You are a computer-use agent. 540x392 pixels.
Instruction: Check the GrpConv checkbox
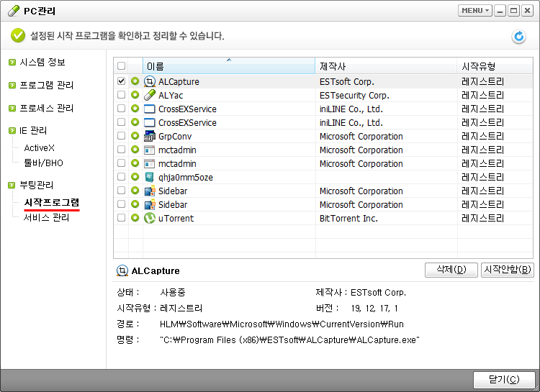[121, 136]
